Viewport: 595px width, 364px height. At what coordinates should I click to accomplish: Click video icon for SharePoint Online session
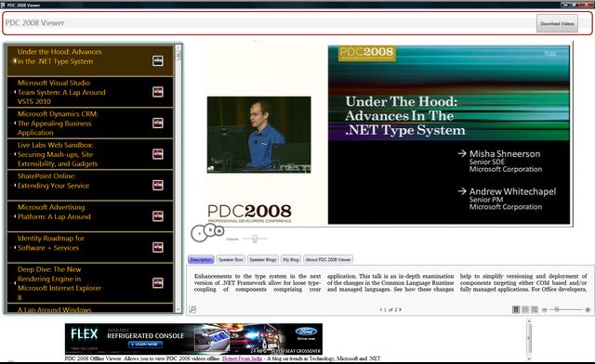click(x=158, y=185)
